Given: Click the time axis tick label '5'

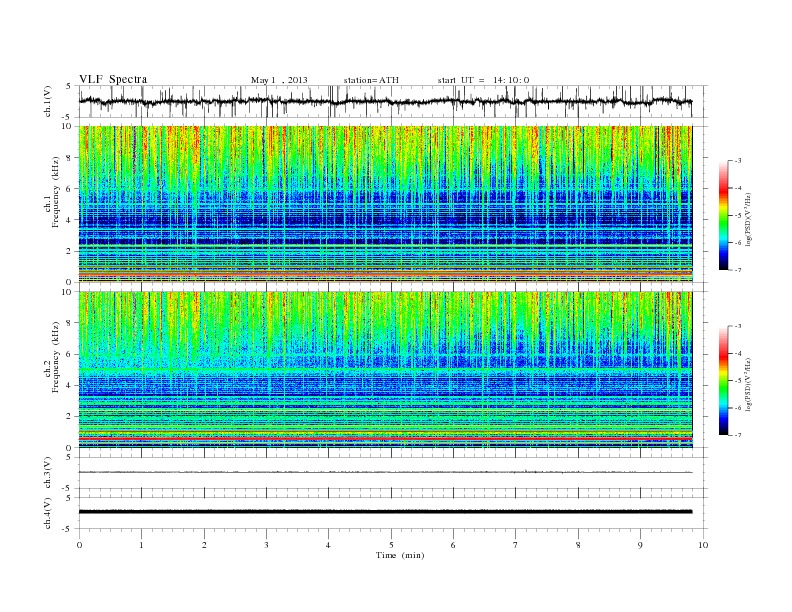Looking at the screenshot, I should pyautogui.click(x=391, y=545).
